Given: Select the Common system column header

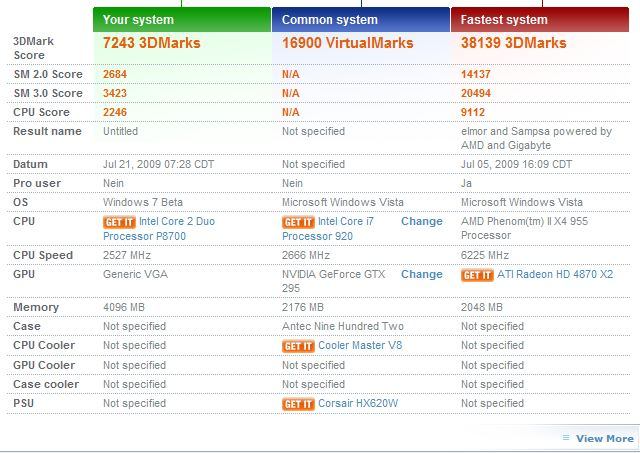Looking at the screenshot, I should tap(361, 20).
